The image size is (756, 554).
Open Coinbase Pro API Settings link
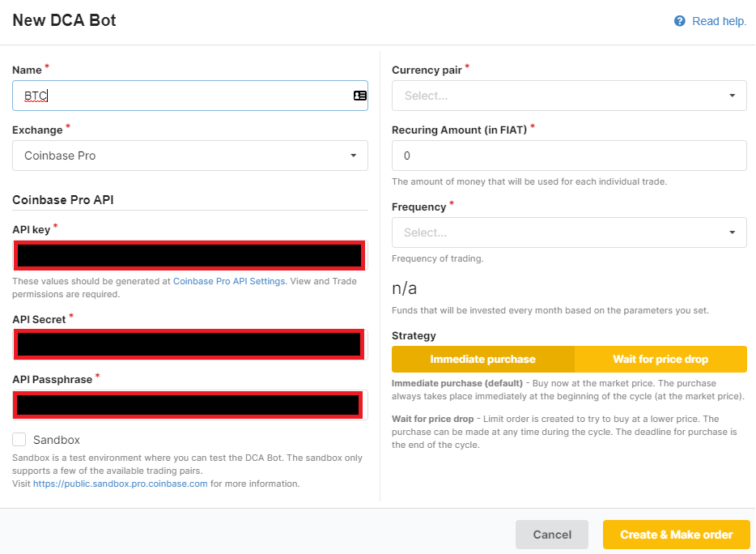tap(229, 281)
